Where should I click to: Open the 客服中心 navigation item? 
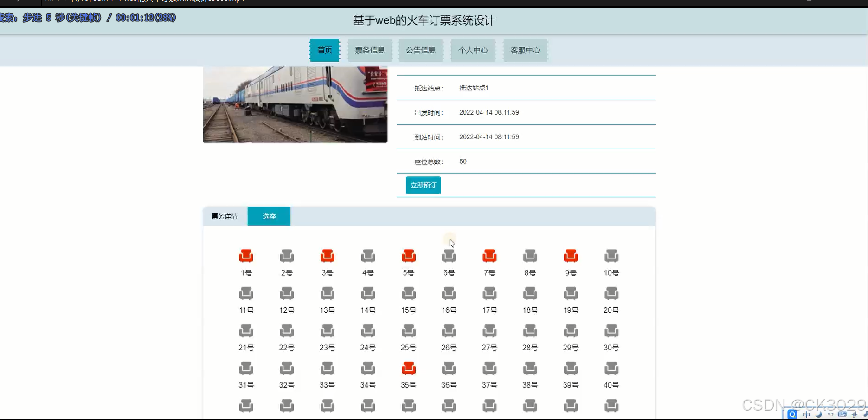point(526,50)
